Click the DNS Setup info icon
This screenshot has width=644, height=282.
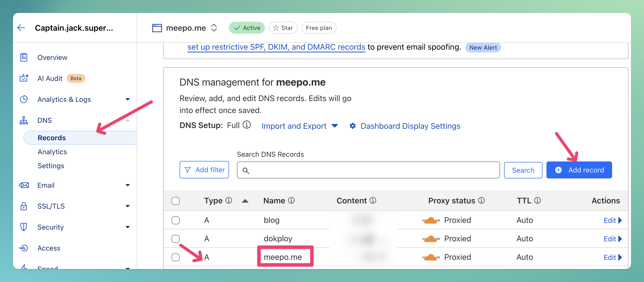(x=246, y=125)
